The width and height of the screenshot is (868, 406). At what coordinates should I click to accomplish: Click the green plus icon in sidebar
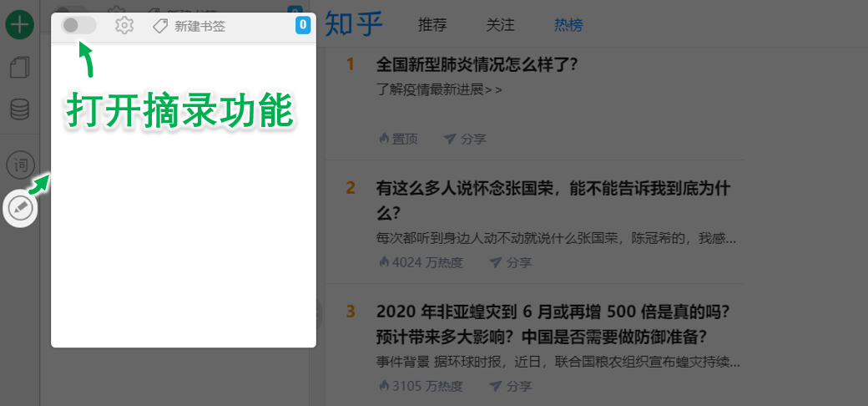pos(19,24)
